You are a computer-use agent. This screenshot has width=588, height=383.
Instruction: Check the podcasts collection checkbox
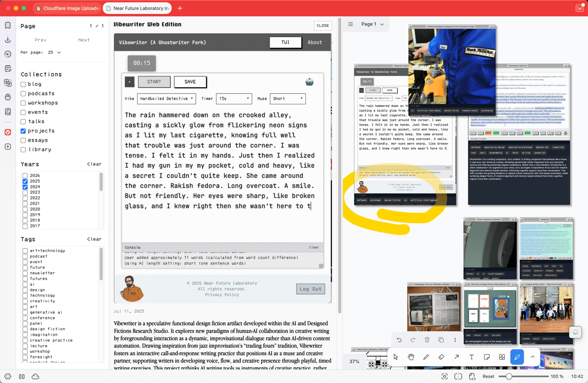[x=23, y=94]
